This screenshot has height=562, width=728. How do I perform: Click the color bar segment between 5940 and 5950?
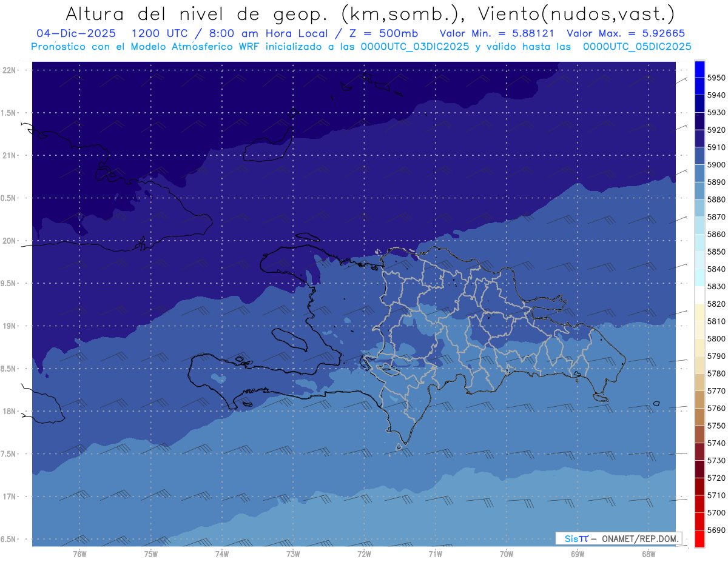(x=699, y=86)
